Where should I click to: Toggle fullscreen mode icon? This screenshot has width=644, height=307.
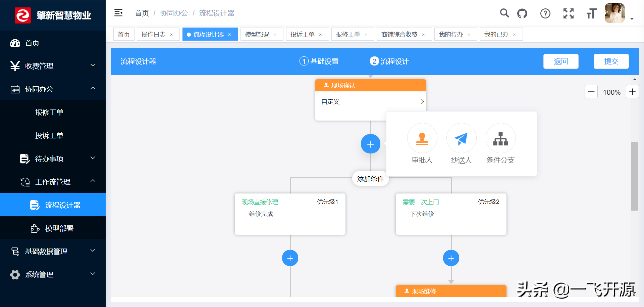pos(569,13)
